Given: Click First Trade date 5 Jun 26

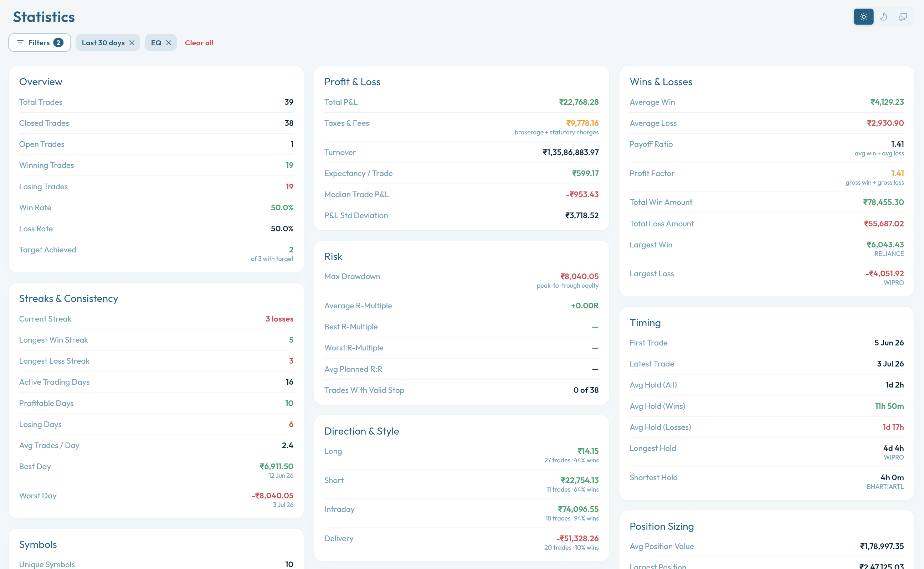Looking at the screenshot, I should pos(889,343).
